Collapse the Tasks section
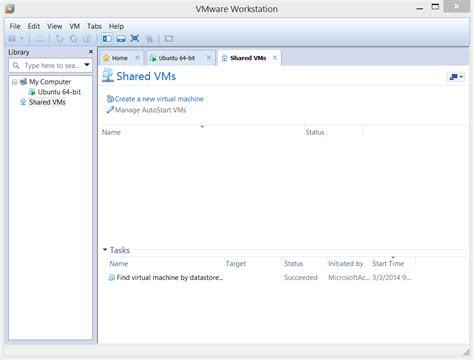Image resolution: width=474 pixels, height=360 pixels. pyautogui.click(x=105, y=250)
